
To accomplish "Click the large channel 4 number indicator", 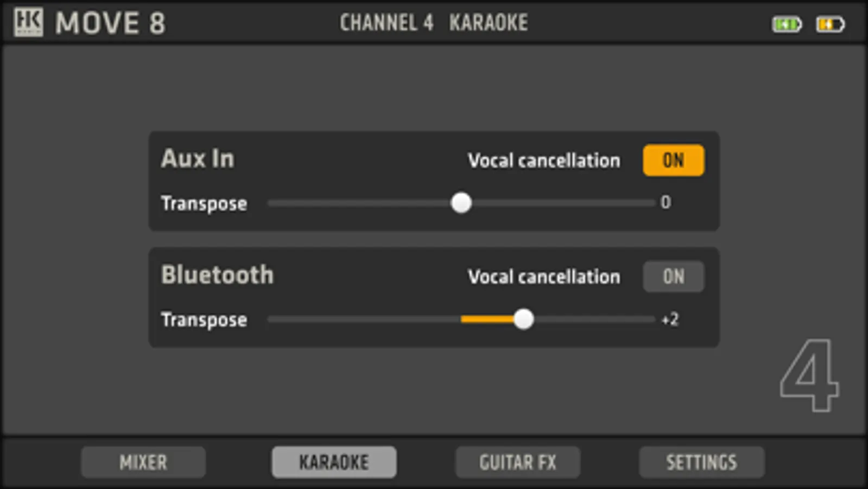I will pyautogui.click(x=809, y=375).
